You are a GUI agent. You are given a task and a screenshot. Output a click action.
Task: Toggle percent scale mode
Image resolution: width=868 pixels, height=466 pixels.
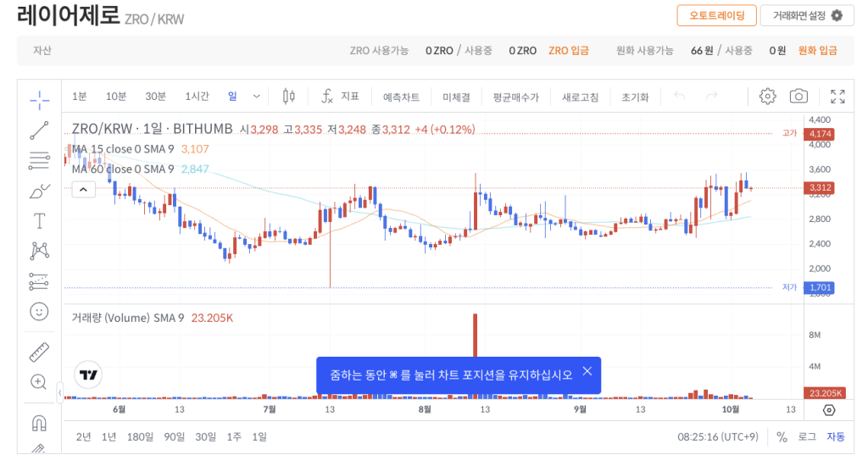[782, 436]
